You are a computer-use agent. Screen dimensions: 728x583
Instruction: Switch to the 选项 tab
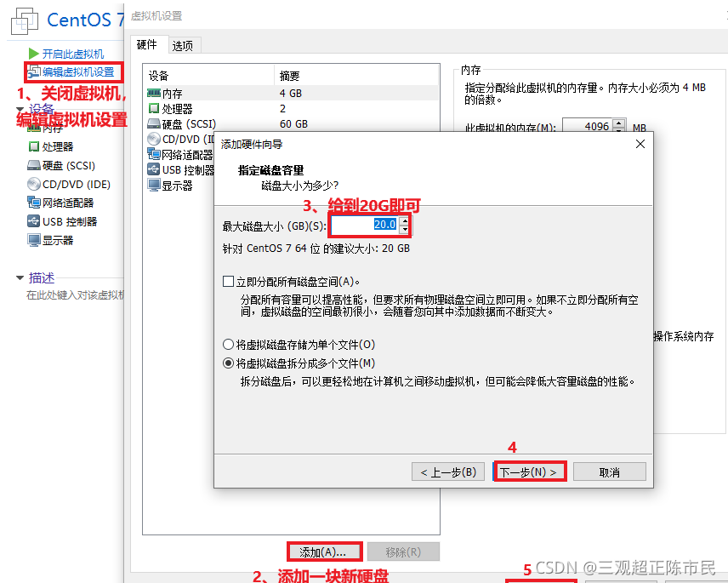tap(183, 45)
